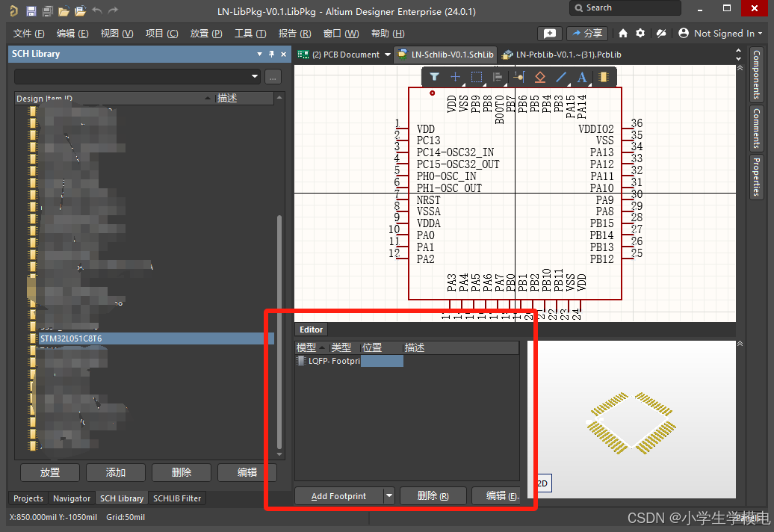This screenshot has width=774, height=532.
Task: Select the Place Pin tool
Action: (x=518, y=76)
